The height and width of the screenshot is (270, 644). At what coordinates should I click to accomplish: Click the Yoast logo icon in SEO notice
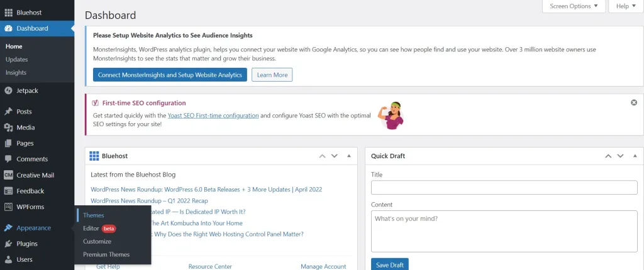tap(96, 103)
